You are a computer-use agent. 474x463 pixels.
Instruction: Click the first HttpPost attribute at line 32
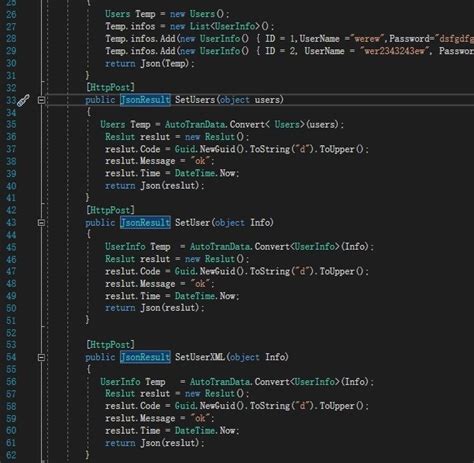point(110,87)
